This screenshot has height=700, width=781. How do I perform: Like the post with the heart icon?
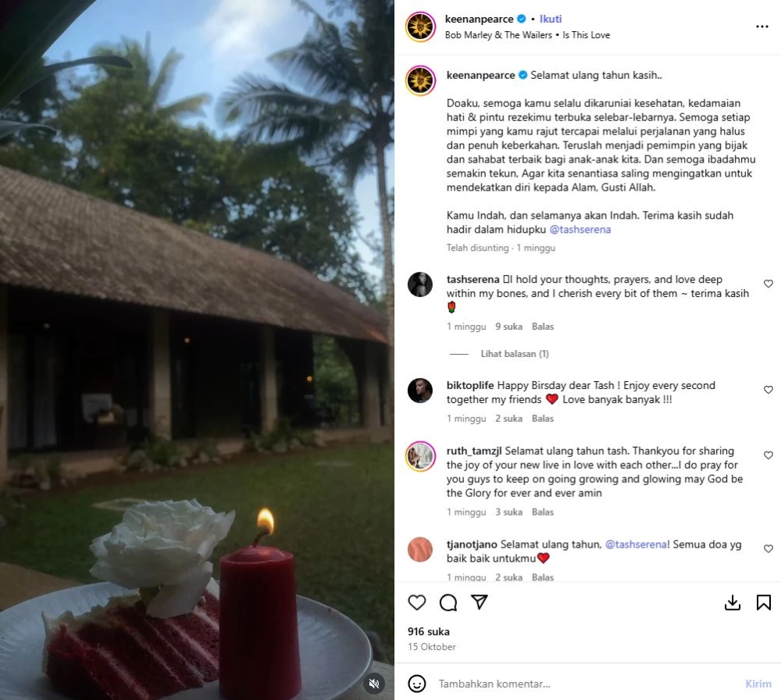point(416,602)
